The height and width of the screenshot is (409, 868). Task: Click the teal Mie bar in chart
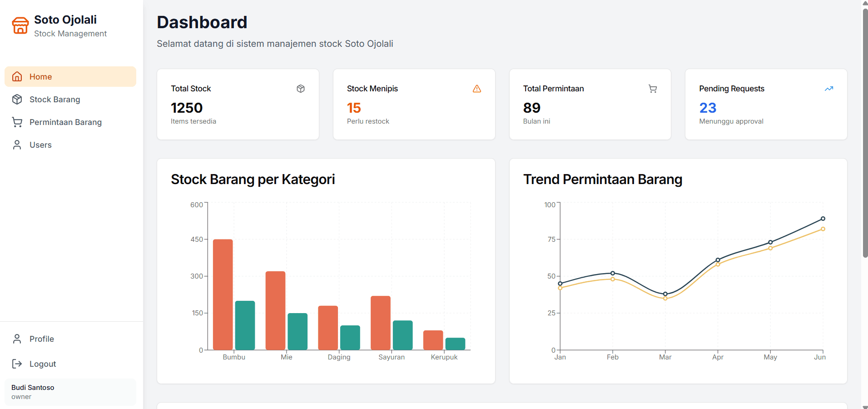tap(298, 331)
